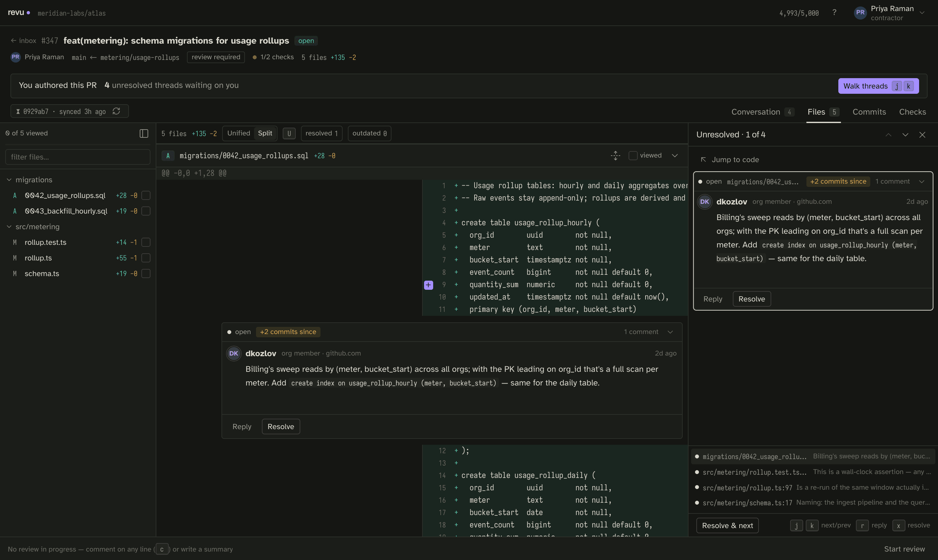The width and height of the screenshot is (938, 560).
Task: Click the expand-context icon for 0042_usage_rollups.sql
Action: coord(615,156)
